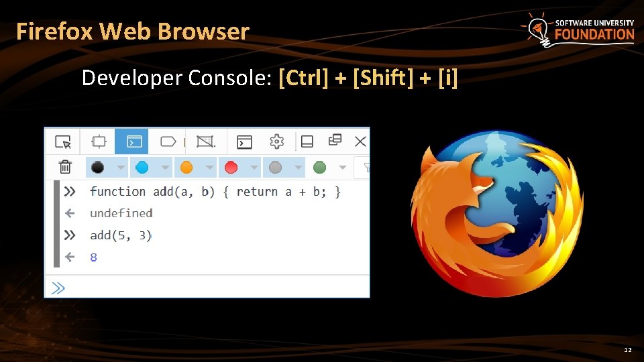Toggle the orange dot JS filter
This screenshot has width=644, height=362.
[x=186, y=168]
